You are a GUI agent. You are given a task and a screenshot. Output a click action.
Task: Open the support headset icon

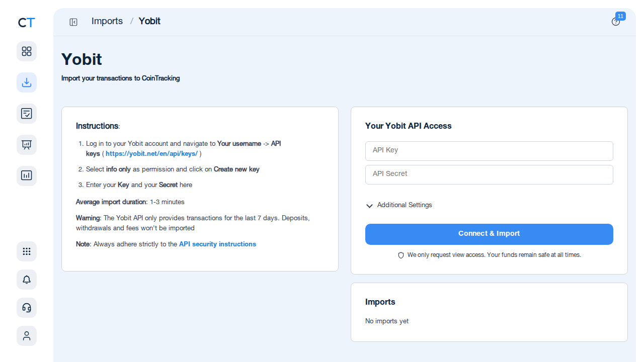(x=27, y=308)
